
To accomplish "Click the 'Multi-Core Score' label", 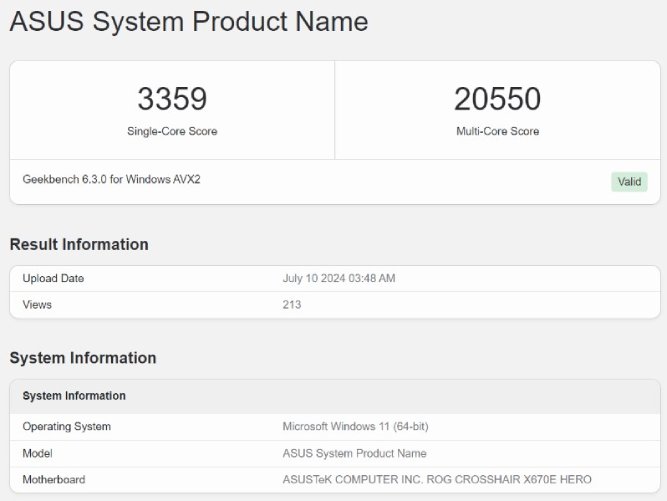I will click(x=497, y=131).
